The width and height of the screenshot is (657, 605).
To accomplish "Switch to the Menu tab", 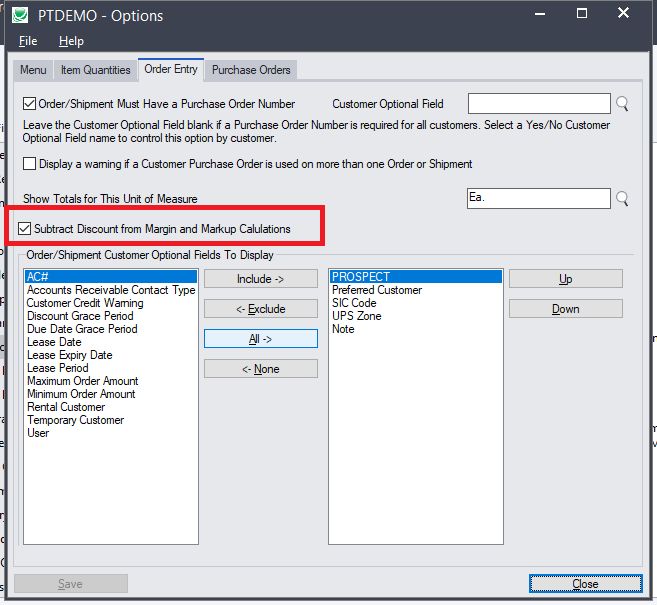I will tap(33, 70).
